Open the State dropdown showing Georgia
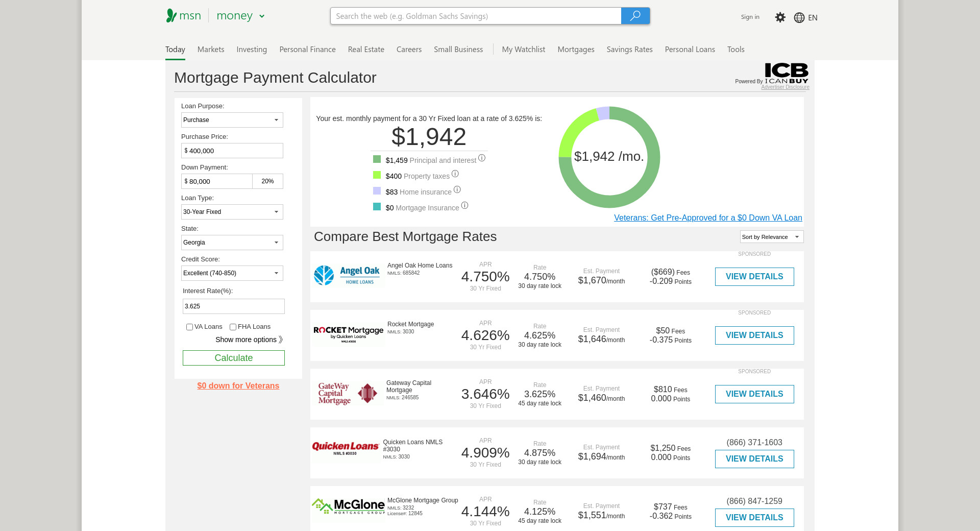This screenshot has height=531, width=980. point(232,243)
